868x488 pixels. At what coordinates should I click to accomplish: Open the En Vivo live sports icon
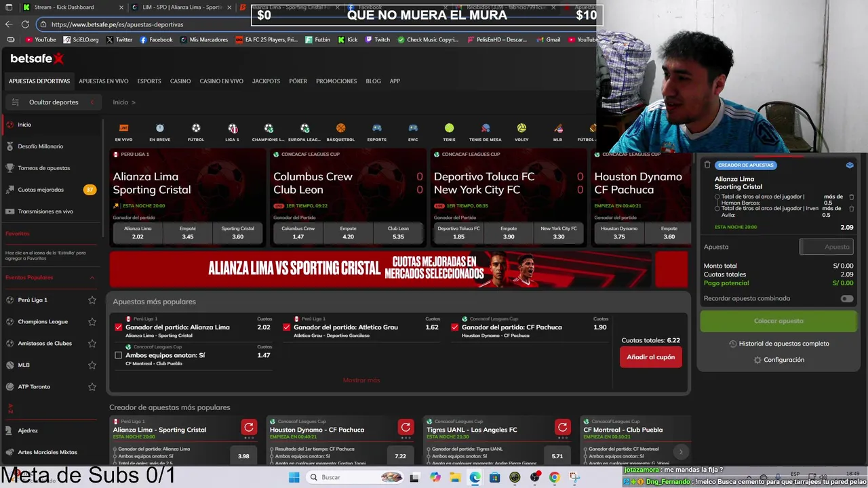pyautogui.click(x=123, y=128)
